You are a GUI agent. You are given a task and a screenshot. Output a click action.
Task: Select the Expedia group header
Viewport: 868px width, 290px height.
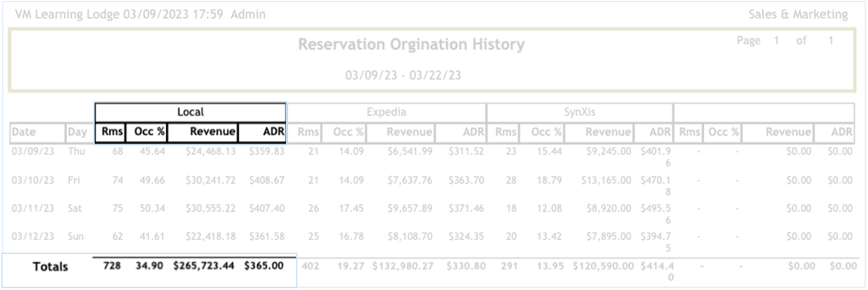point(386,112)
